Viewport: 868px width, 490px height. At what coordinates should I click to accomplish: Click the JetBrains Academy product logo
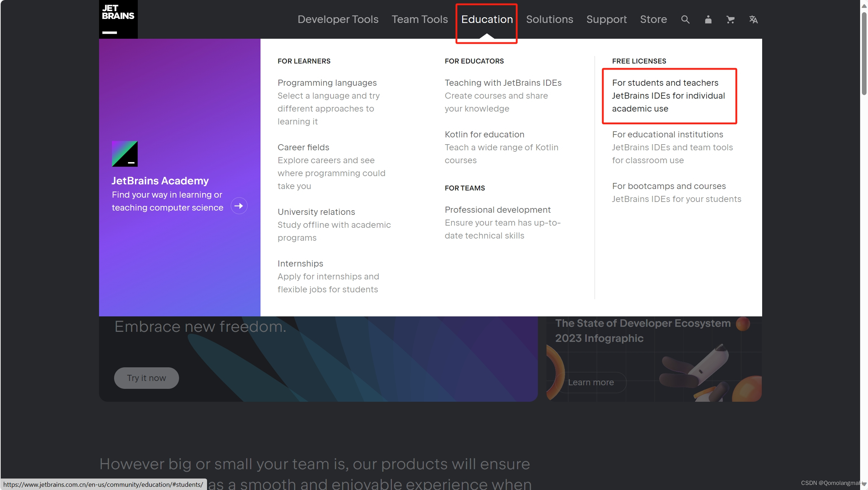click(x=125, y=154)
